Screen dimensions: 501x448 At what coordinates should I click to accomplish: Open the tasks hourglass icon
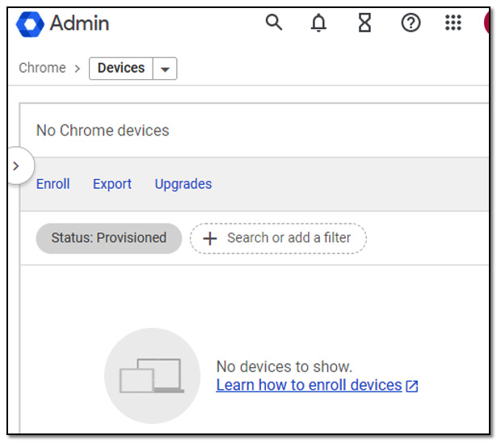tap(364, 23)
